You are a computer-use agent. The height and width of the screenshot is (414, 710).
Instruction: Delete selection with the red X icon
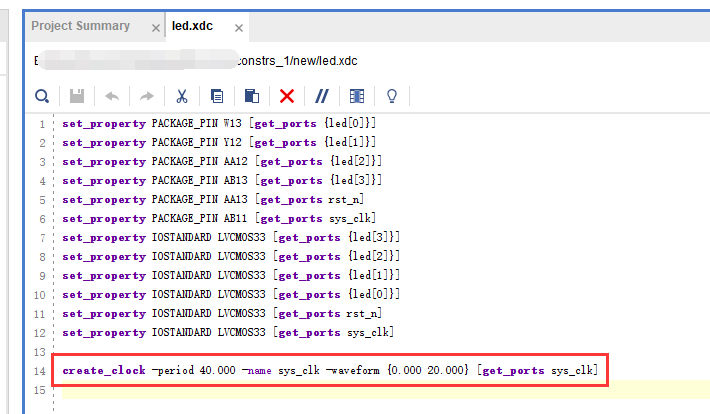pos(287,96)
